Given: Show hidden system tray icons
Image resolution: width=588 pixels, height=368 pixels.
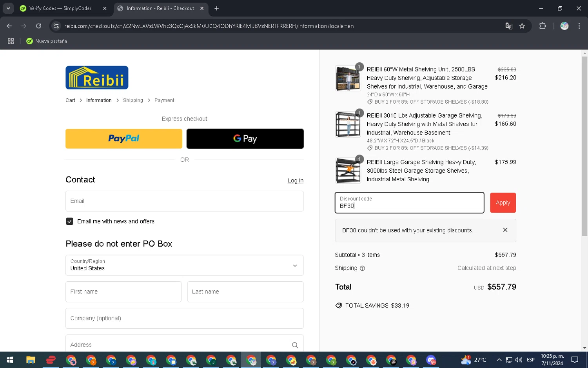Looking at the screenshot, I should 499,360.
